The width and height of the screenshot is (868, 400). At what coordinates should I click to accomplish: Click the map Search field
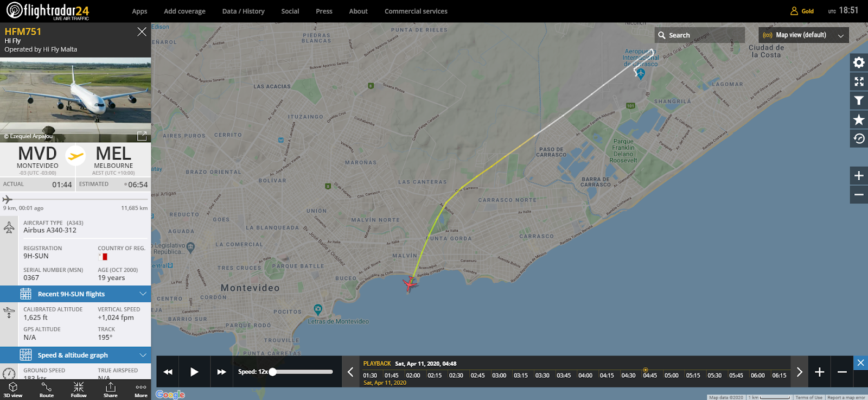click(700, 35)
